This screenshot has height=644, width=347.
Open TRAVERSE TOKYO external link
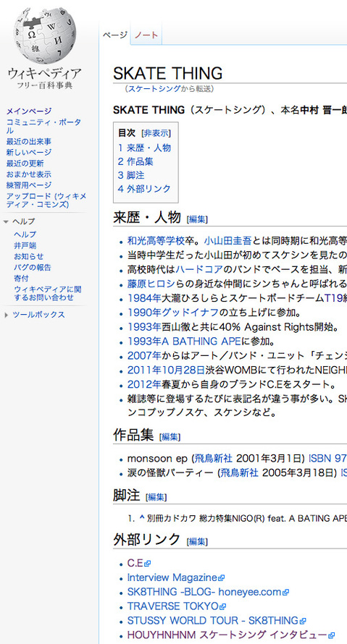click(x=173, y=606)
